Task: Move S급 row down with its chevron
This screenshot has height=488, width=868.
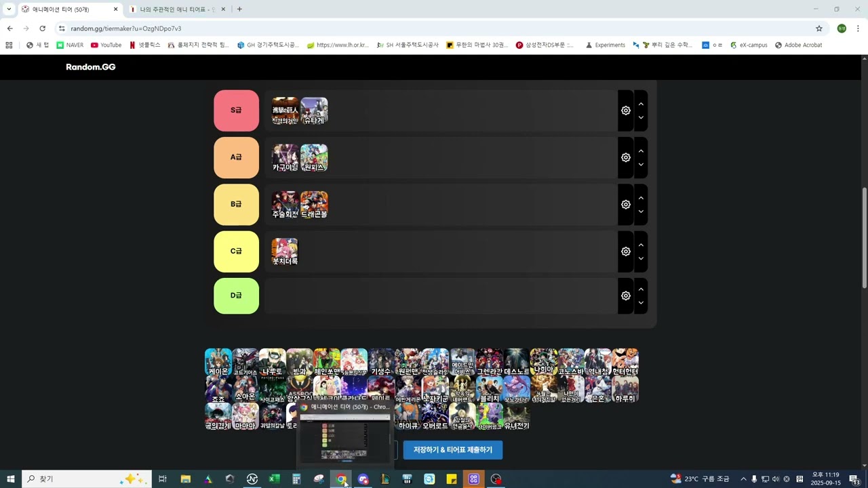Action: [x=641, y=117]
